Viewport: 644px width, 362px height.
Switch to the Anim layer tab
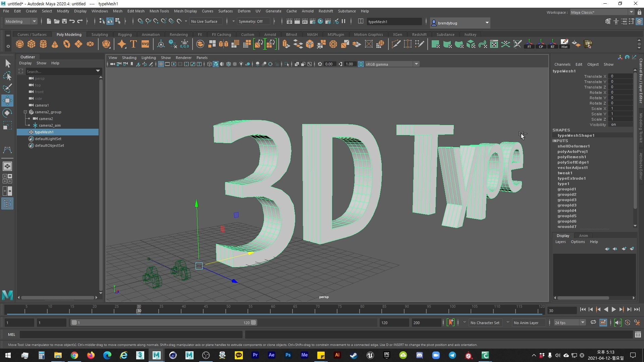pyautogui.click(x=583, y=236)
